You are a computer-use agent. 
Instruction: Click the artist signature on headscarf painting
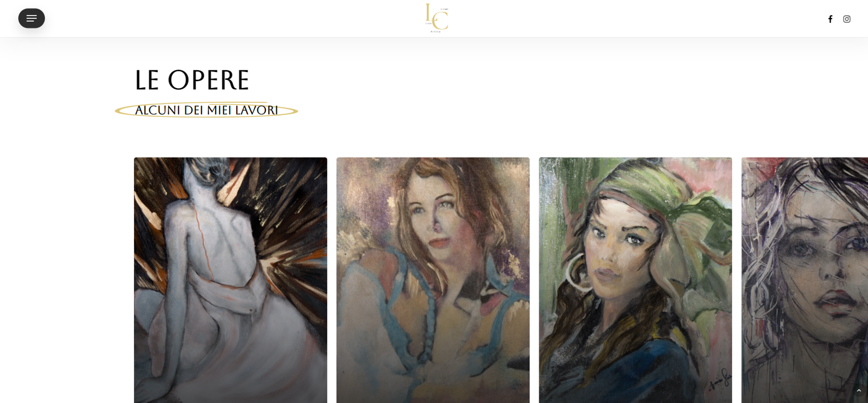(719, 380)
